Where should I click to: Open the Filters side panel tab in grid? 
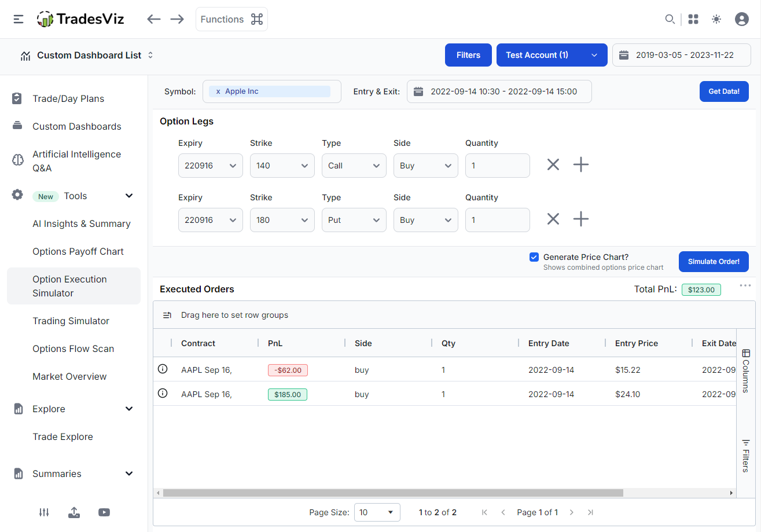[746, 456]
